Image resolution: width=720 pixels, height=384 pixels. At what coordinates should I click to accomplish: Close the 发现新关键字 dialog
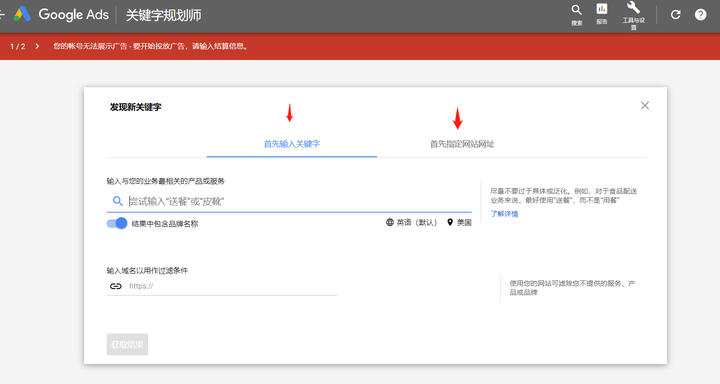tap(645, 106)
